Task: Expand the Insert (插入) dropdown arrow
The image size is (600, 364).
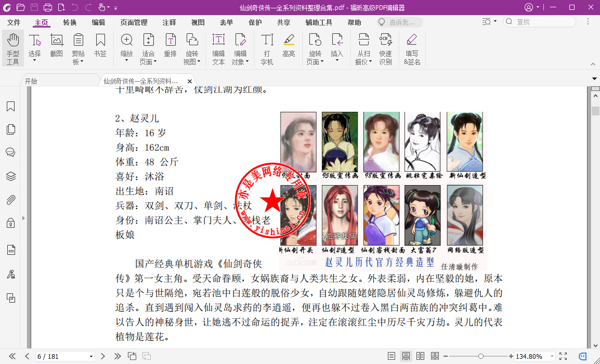Action: (337, 60)
